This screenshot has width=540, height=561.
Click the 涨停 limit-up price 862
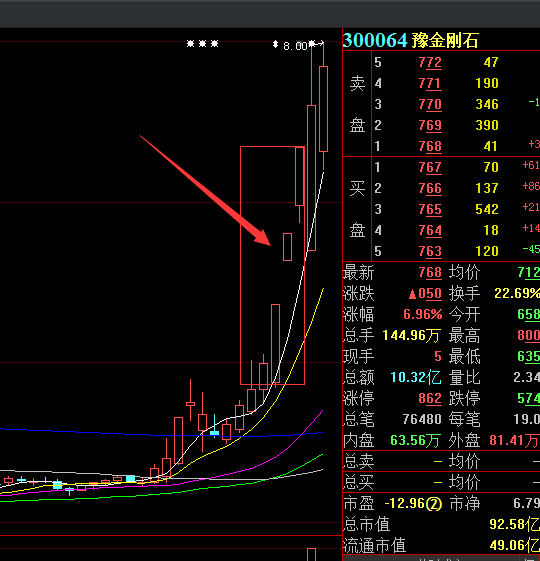(430, 398)
